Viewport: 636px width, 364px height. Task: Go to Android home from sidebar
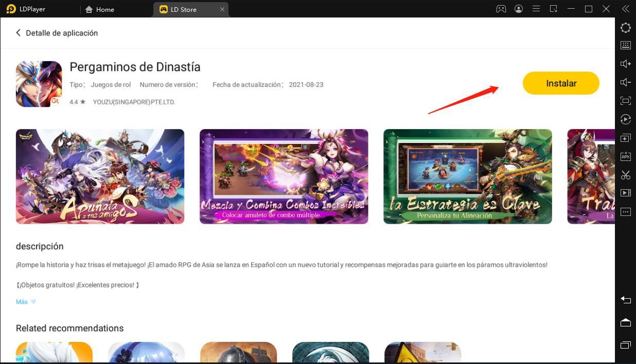click(x=626, y=322)
